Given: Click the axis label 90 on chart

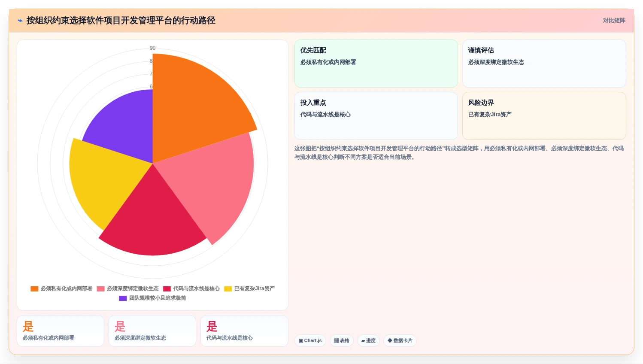Looking at the screenshot, I should point(152,48).
